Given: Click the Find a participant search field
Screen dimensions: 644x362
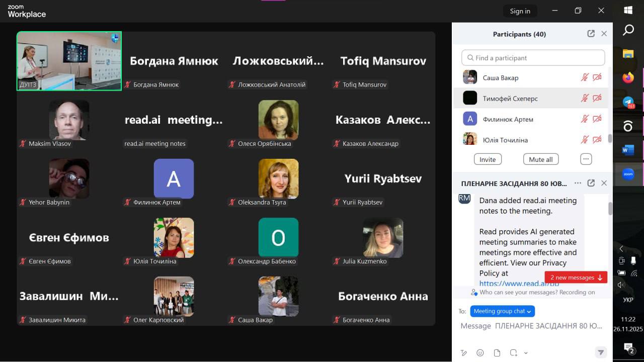Looking at the screenshot, I should pyautogui.click(x=533, y=58).
